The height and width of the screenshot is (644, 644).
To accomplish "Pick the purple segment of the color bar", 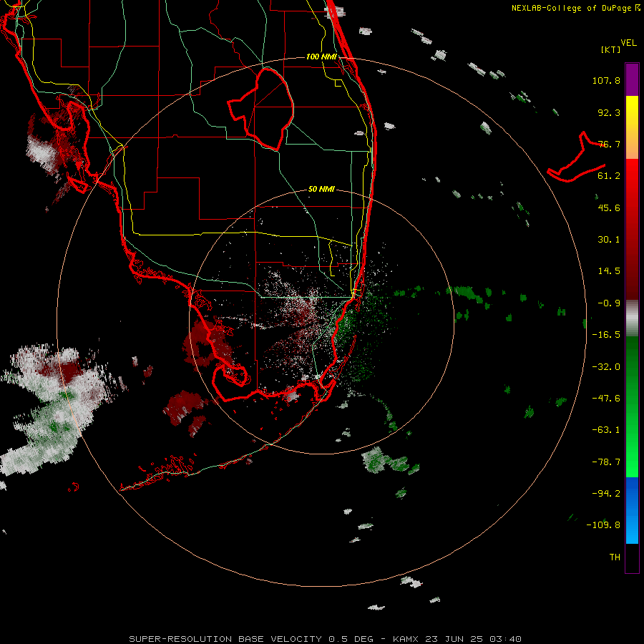I will click(x=632, y=79).
